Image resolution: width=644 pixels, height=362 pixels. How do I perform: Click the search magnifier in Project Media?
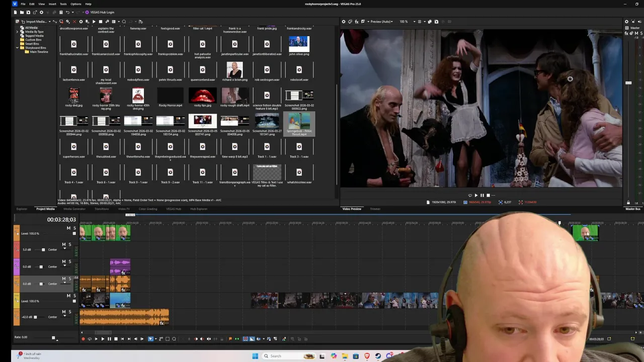coord(124,22)
